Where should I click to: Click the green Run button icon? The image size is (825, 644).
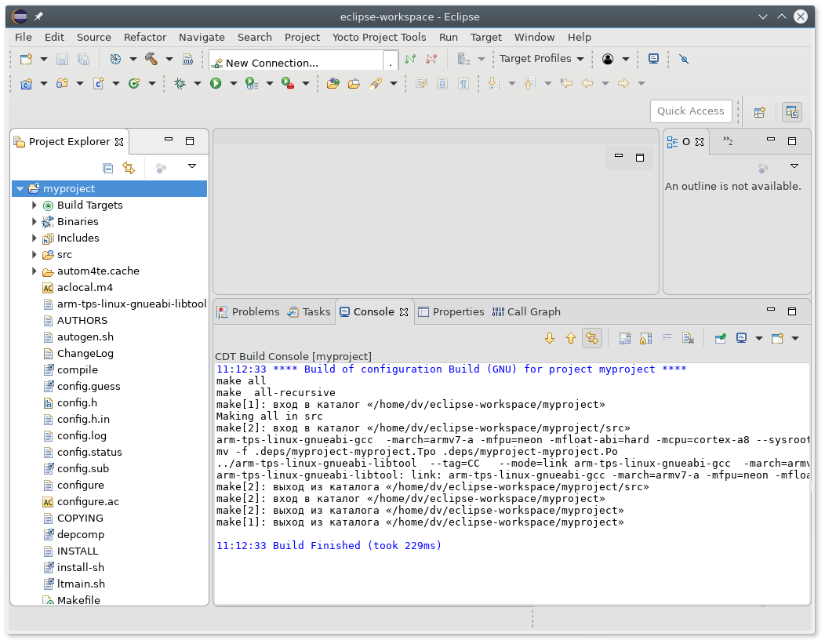(216, 83)
